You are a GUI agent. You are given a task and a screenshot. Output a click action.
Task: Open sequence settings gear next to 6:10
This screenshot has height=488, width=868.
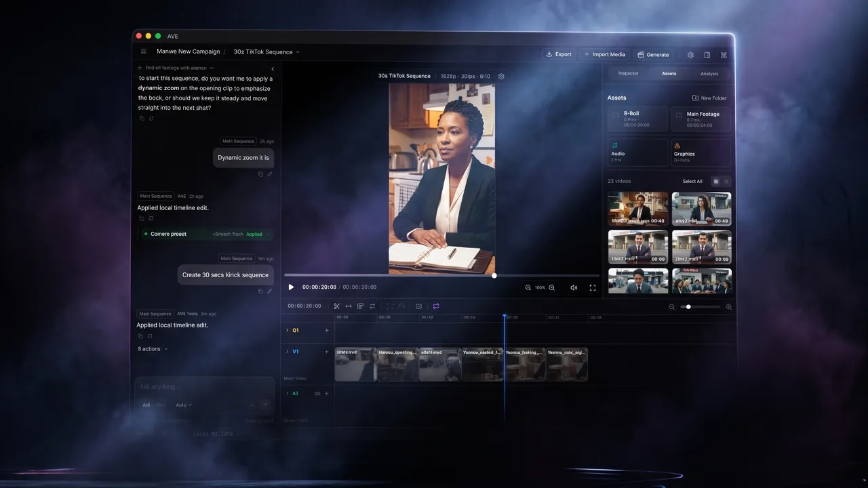pyautogui.click(x=501, y=76)
